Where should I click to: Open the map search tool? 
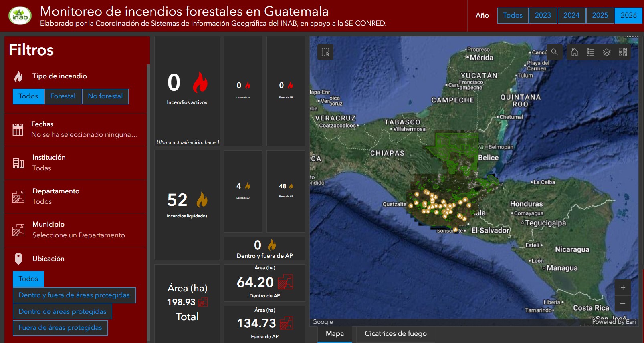point(554,52)
